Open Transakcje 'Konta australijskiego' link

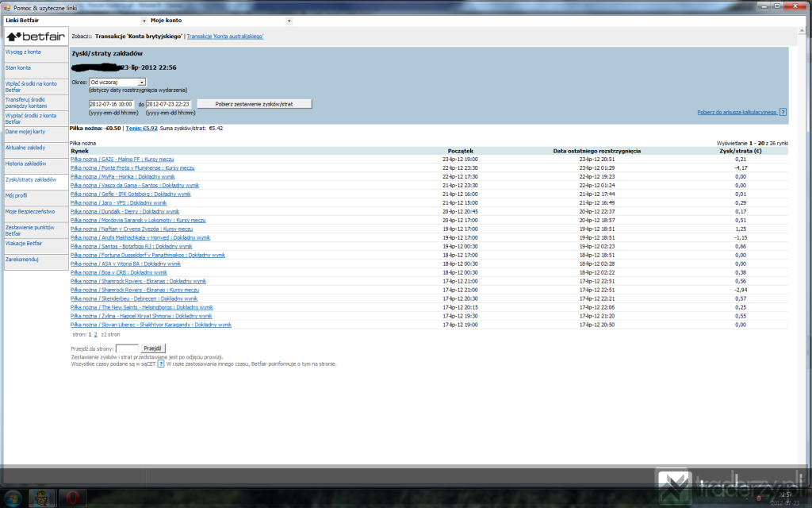[x=224, y=37]
